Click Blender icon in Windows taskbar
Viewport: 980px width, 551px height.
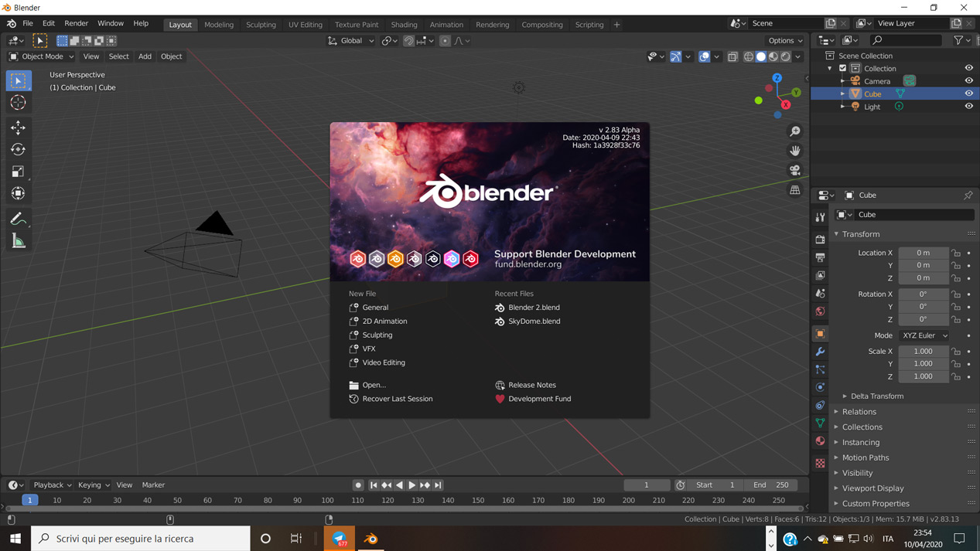tap(371, 539)
